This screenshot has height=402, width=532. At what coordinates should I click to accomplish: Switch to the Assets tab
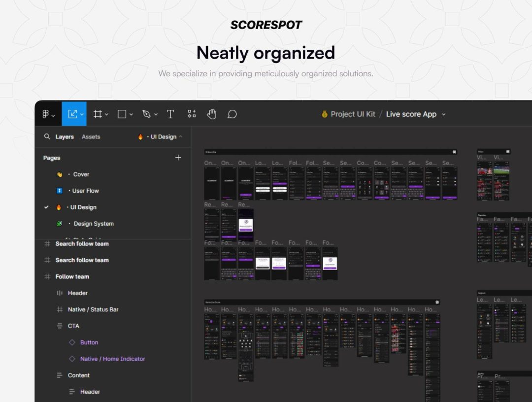coord(91,137)
